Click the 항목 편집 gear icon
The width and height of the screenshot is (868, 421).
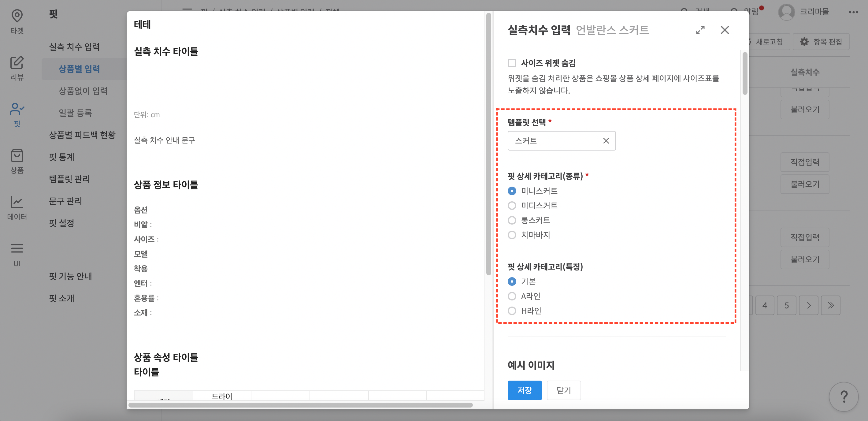coord(804,42)
